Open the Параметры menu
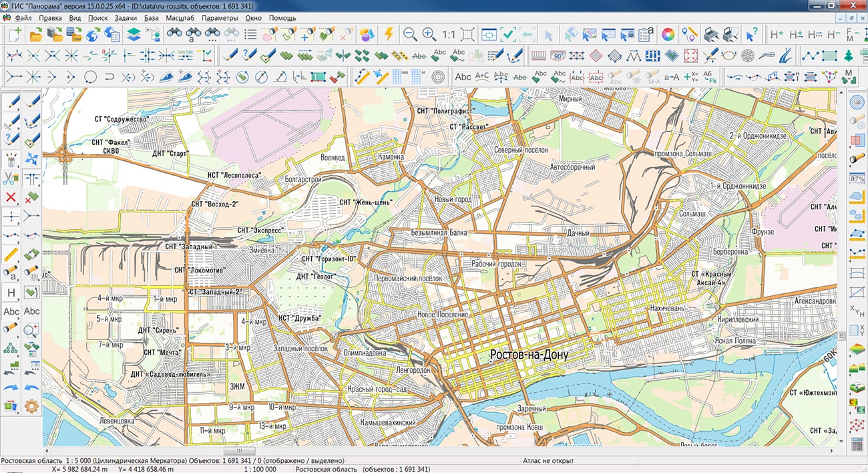The height and width of the screenshot is (473, 868). 218,18
